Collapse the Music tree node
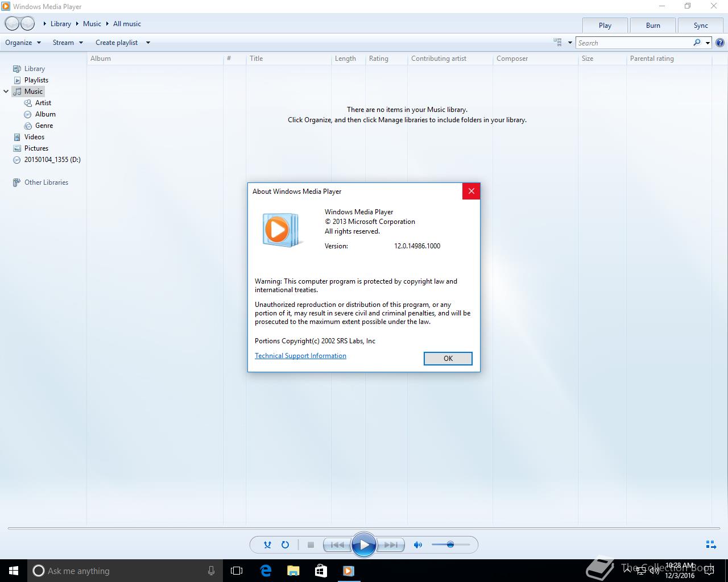This screenshot has width=728, height=582. pyautogui.click(x=6, y=92)
